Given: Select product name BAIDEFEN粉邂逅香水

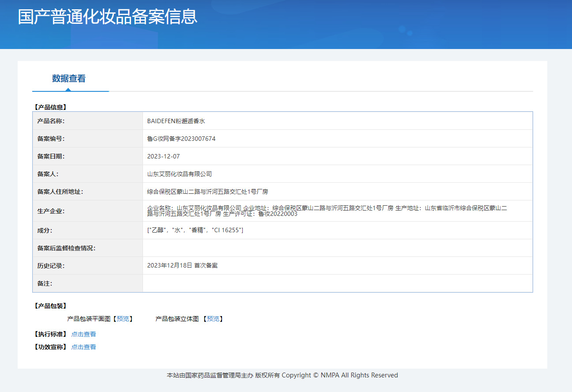Looking at the screenshot, I should (176, 121).
